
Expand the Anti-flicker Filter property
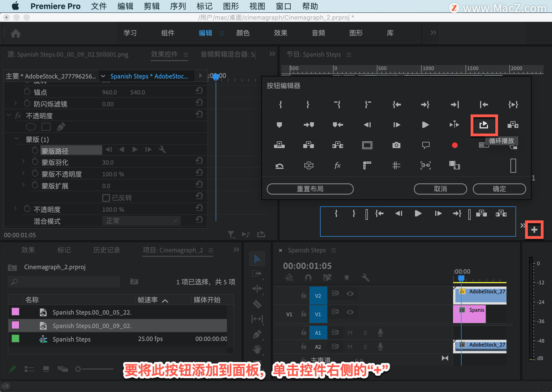[16, 103]
